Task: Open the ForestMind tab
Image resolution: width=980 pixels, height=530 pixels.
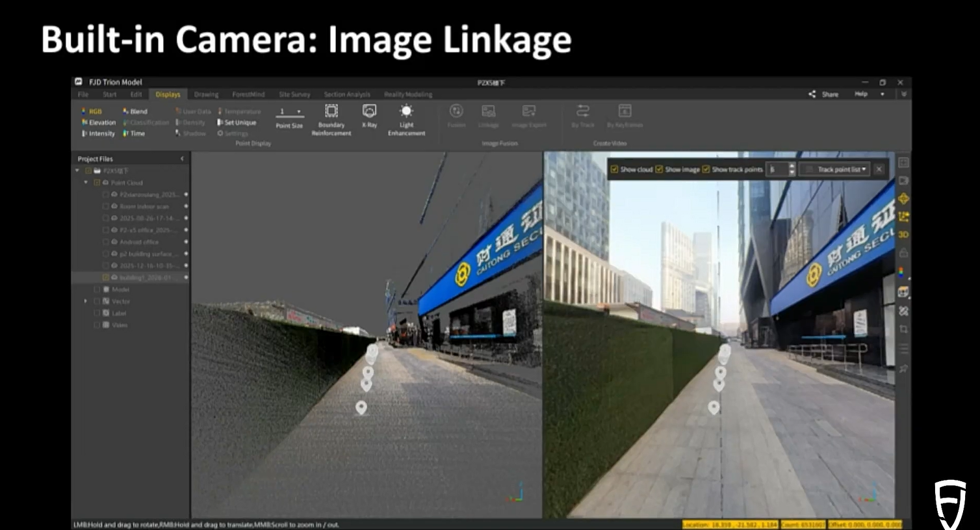Action: pos(248,94)
